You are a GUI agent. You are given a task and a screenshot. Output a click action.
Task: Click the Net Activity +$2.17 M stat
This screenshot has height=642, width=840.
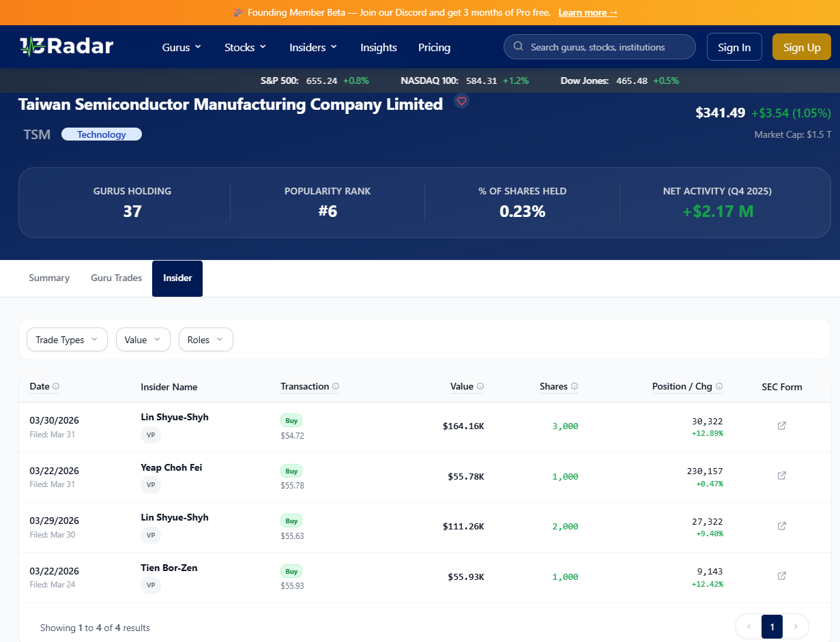coord(718,203)
